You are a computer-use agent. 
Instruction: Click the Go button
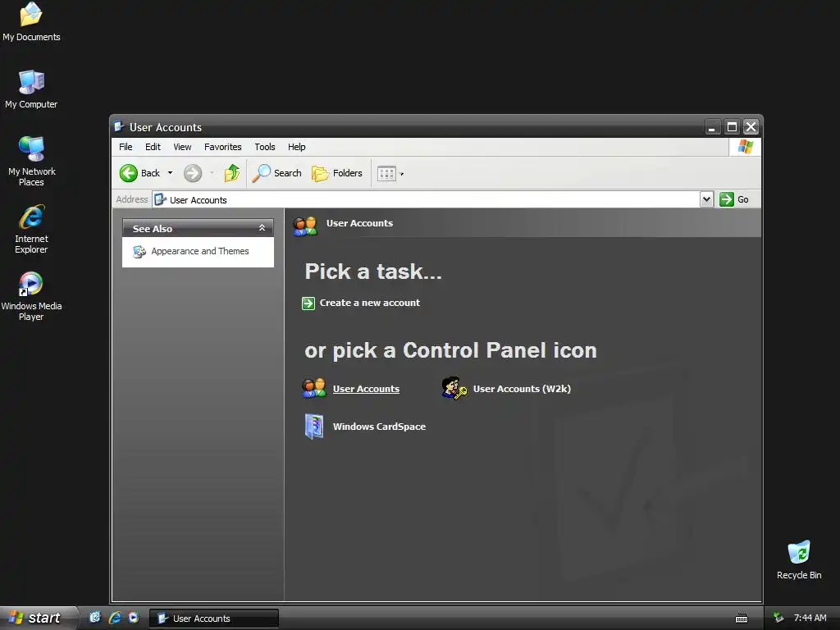[x=734, y=199]
